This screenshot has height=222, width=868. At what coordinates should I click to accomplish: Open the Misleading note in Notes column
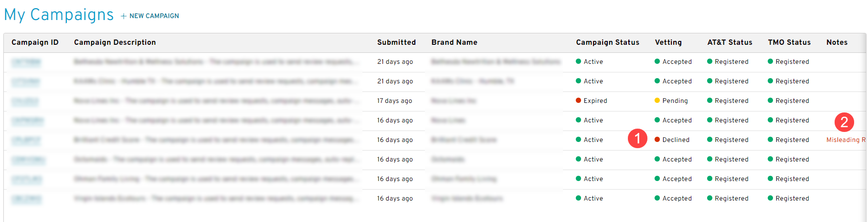tap(846, 140)
